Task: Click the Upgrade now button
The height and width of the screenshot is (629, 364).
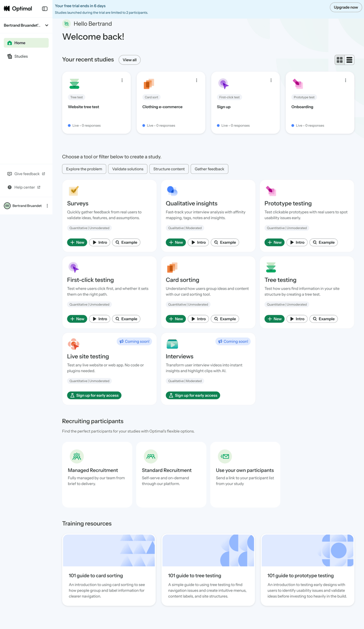Action: click(x=345, y=7)
